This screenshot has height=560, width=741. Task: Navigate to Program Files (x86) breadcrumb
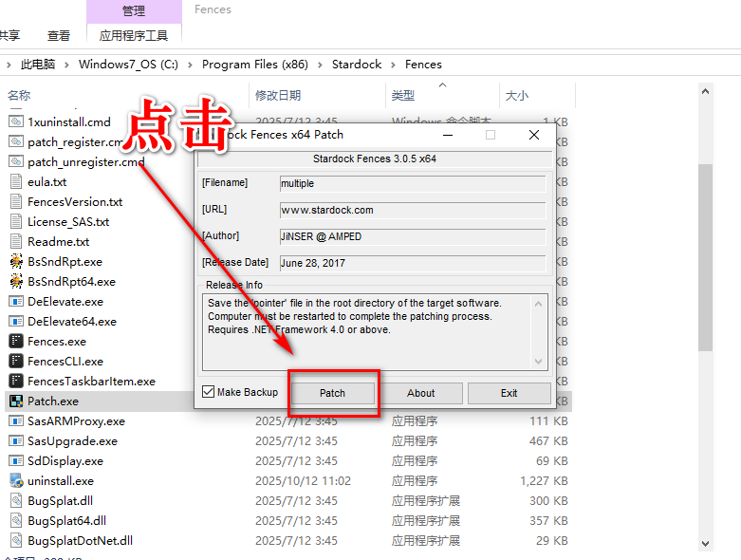point(254,65)
